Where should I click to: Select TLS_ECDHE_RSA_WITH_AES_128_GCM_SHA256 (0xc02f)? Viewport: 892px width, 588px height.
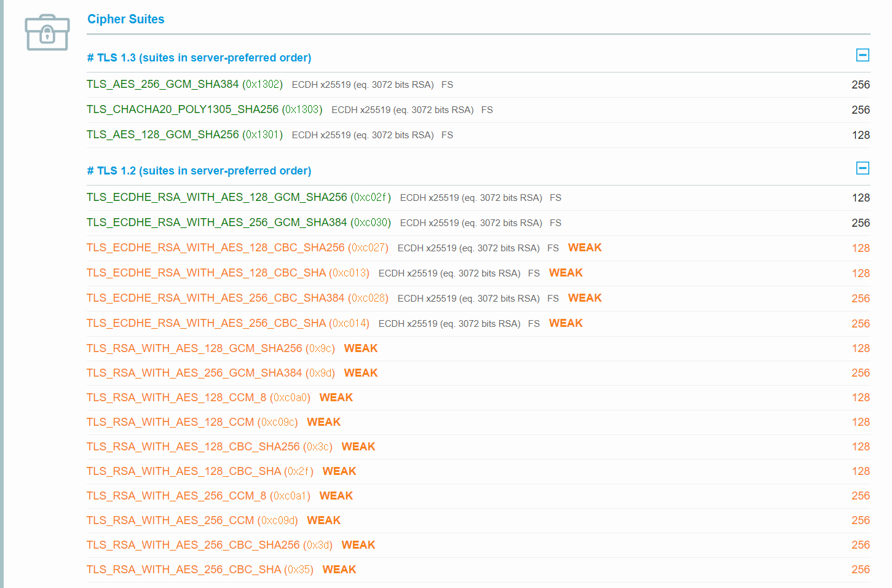click(239, 197)
